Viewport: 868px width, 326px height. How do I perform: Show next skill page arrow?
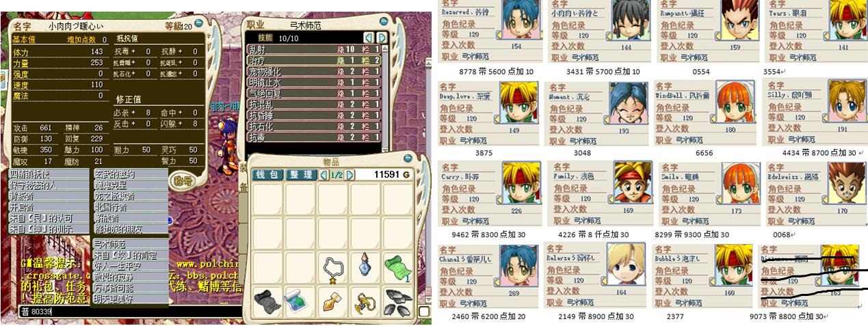pyautogui.click(x=382, y=38)
